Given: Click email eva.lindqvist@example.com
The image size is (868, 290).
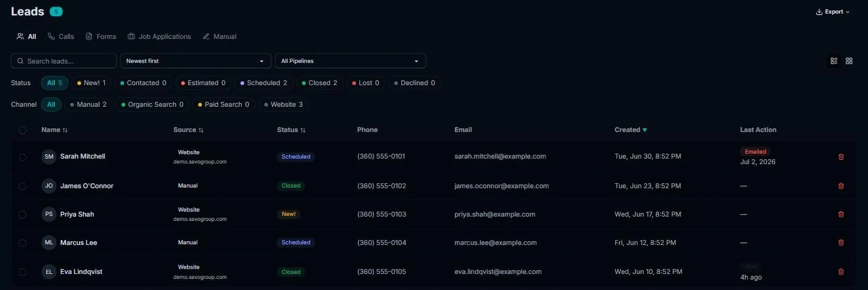Looking at the screenshot, I should 498,271.
